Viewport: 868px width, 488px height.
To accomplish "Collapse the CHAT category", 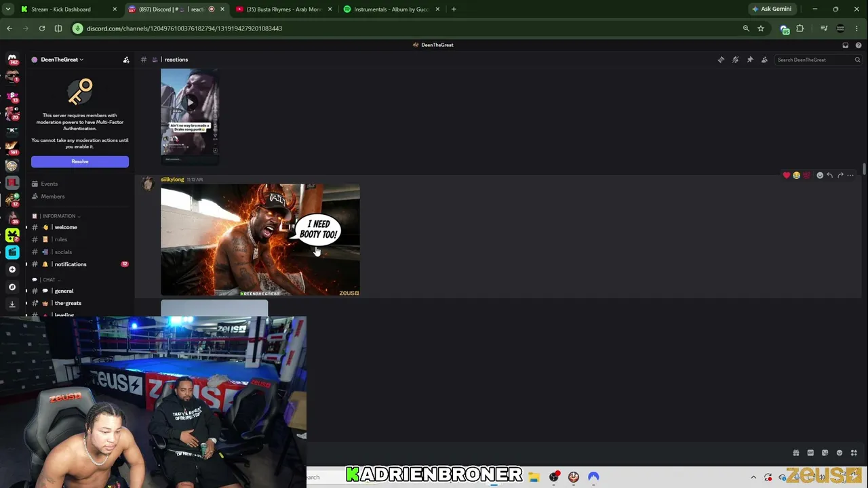I will point(49,280).
